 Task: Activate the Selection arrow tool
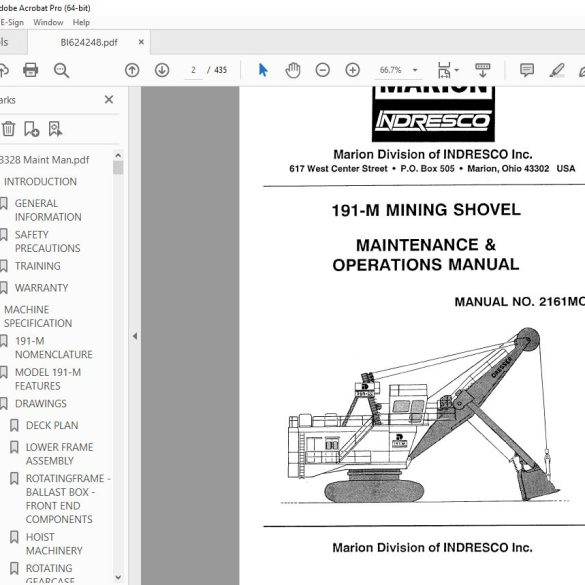[263, 70]
